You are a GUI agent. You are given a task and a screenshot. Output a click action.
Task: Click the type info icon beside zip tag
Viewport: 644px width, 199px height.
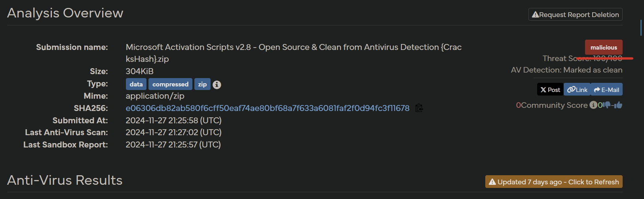point(217,84)
